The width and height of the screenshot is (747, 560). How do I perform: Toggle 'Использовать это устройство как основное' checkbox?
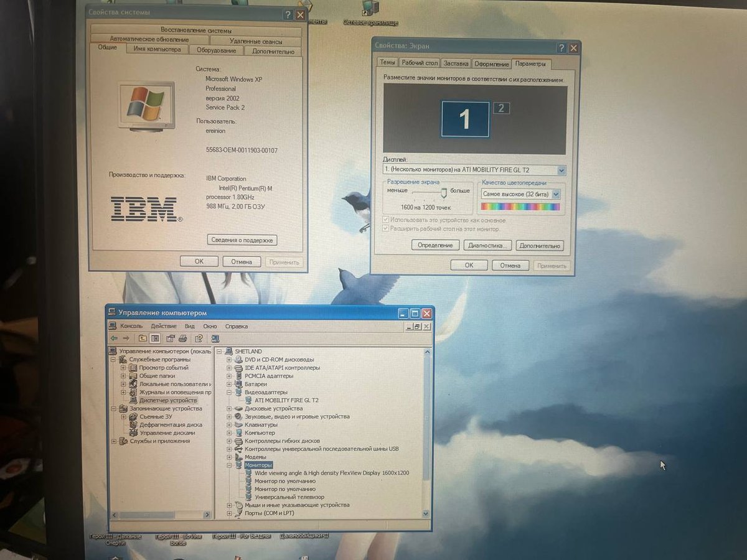pyautogui.click(x=386, y=220)
